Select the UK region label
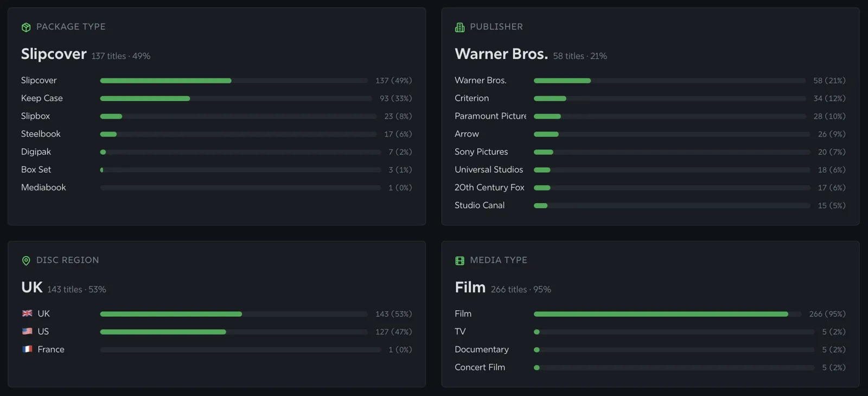 point(43,314)
